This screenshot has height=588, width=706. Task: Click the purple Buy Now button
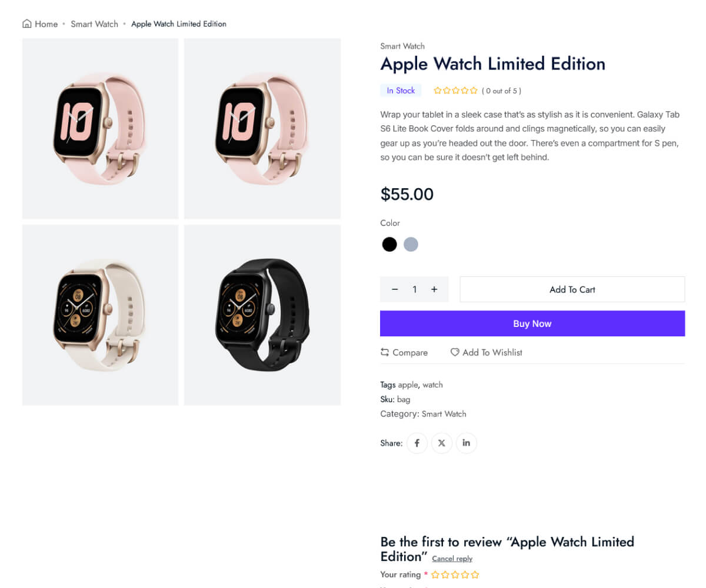(532, 323)
